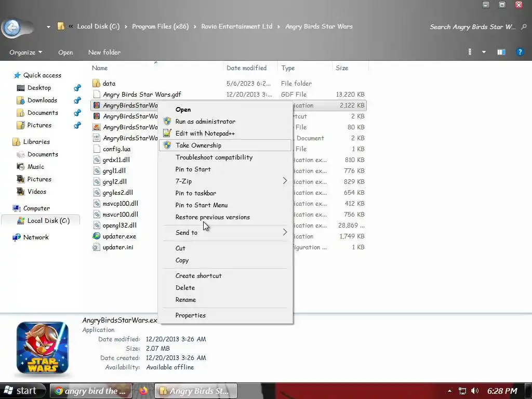Open Music library
Image resolution: width=532 pixels, height=399 pixels.
[x=36, y=167]
